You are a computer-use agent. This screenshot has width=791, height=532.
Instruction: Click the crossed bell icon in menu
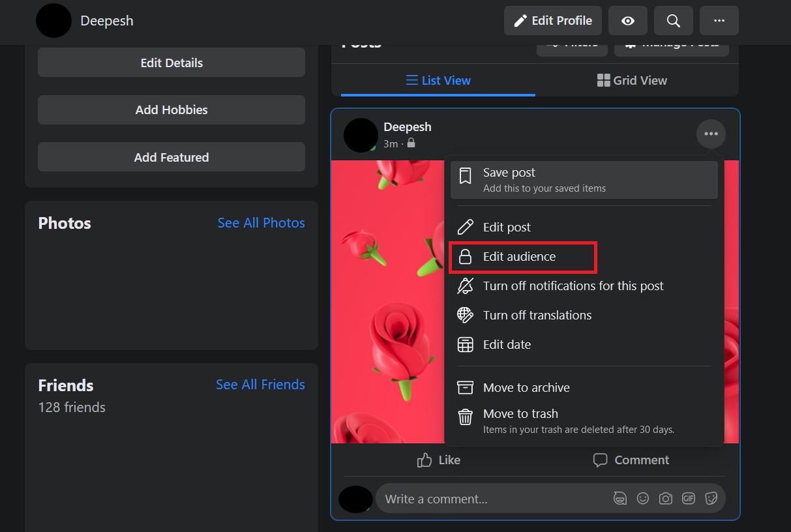tap(465, 286)
